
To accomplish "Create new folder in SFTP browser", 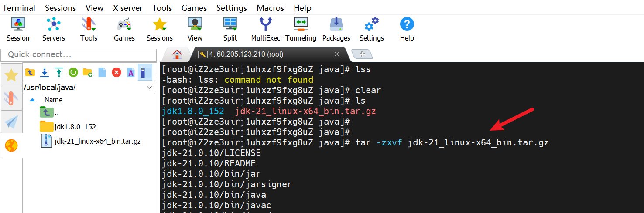I will tap(87, 72).
